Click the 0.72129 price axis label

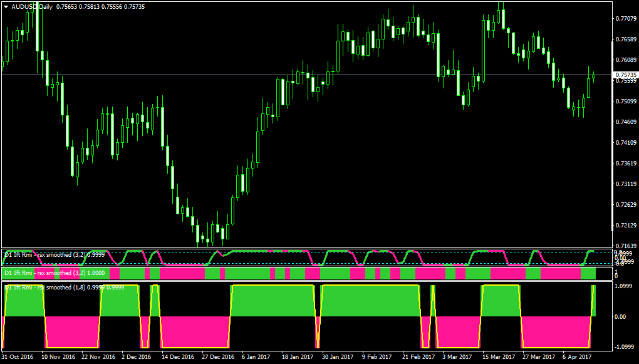625,226
